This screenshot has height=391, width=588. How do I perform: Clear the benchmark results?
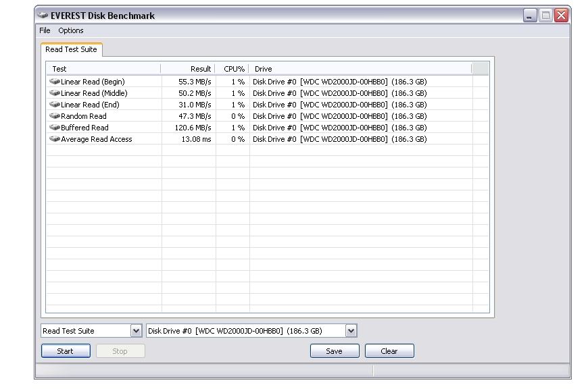pos(389,351)
